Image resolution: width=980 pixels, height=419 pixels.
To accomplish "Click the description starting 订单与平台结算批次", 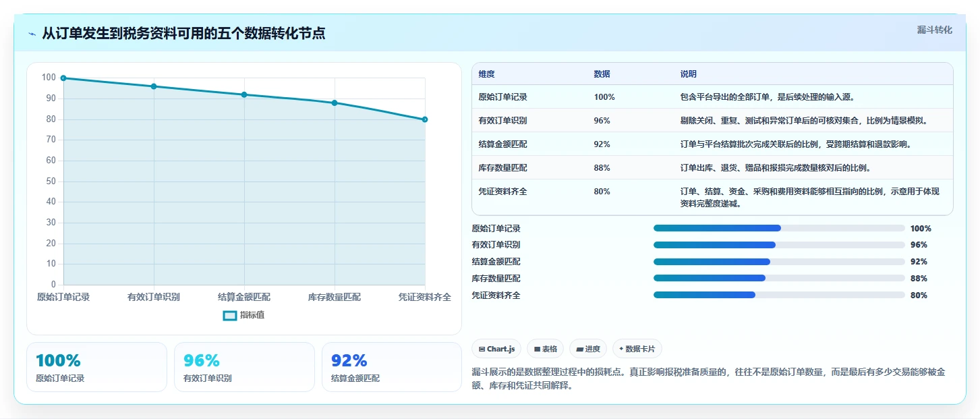I will (796, 144).
